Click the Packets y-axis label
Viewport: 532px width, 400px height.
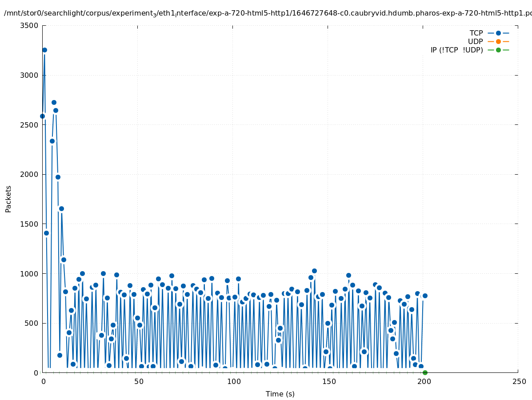tap(8, 199)
